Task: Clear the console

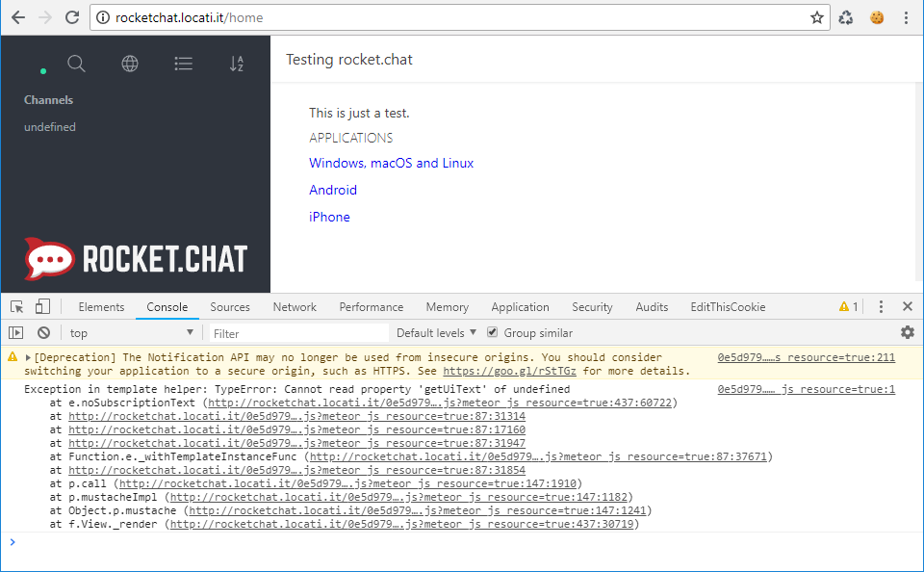Action: tap(43, 333)
